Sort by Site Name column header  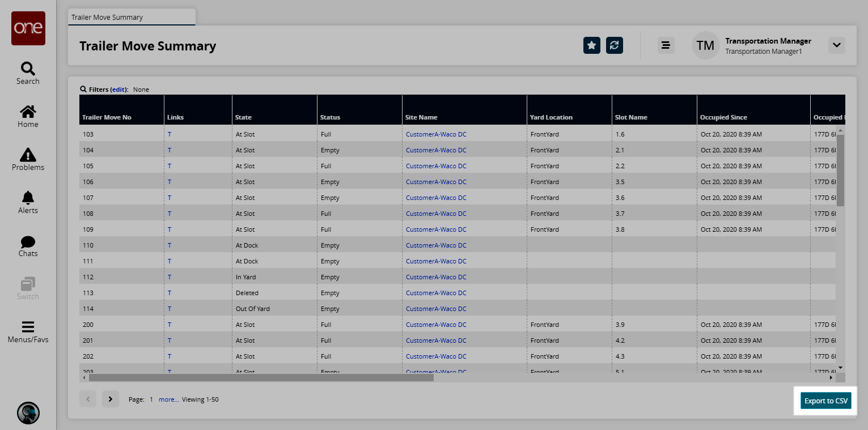tap(464, 110)
